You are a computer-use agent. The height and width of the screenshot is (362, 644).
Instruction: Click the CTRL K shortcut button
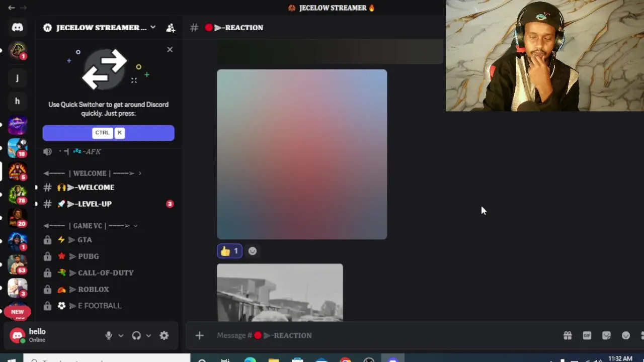coord(108,133)
